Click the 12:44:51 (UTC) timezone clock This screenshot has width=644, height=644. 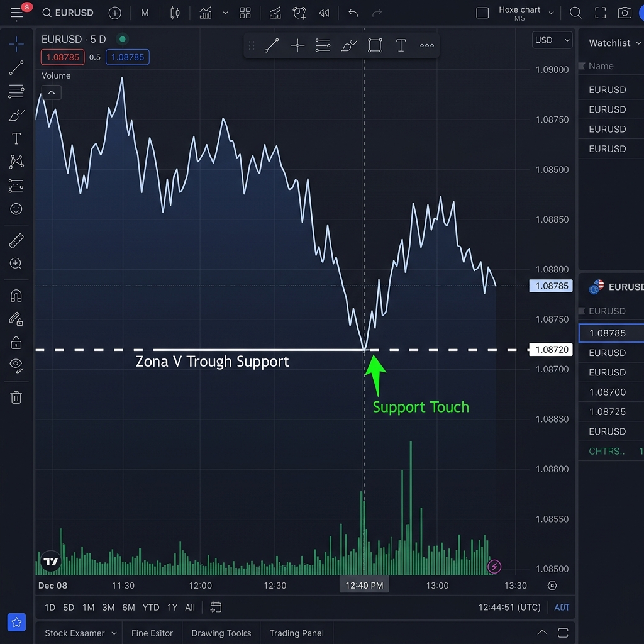tap(509, 608)
